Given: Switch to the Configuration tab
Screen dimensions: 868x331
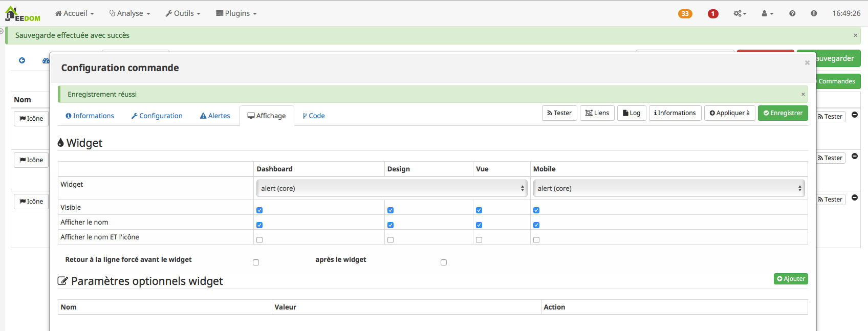Looking at the screenshot, I should coord(157,116).
